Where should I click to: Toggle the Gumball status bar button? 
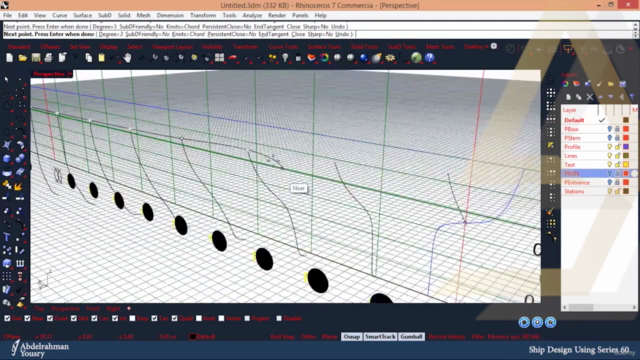(x=411, y=337)
